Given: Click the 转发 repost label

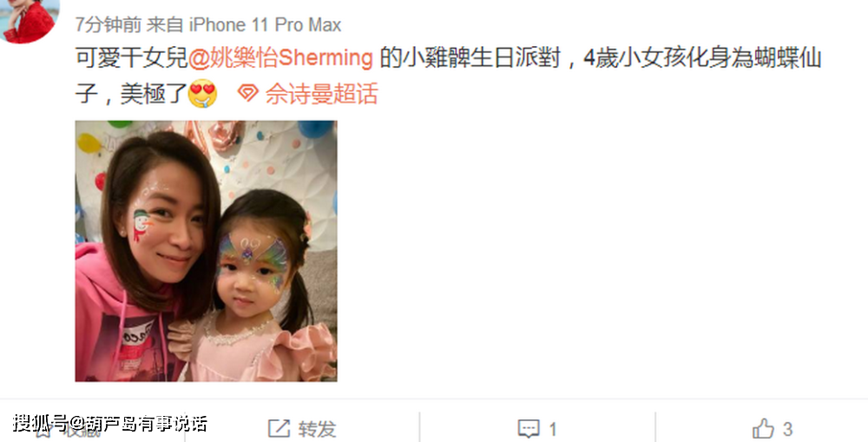Looking at the screenshot, I should point(317,429).
